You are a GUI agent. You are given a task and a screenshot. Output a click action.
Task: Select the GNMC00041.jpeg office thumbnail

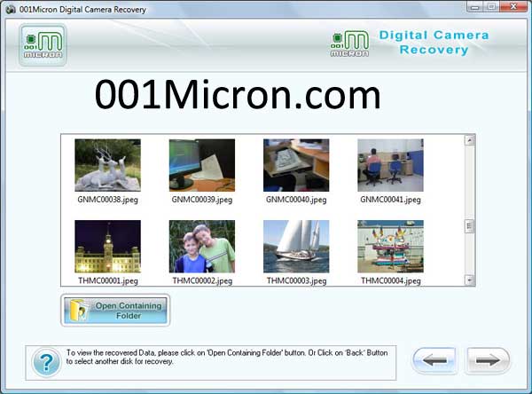[390, 165]
